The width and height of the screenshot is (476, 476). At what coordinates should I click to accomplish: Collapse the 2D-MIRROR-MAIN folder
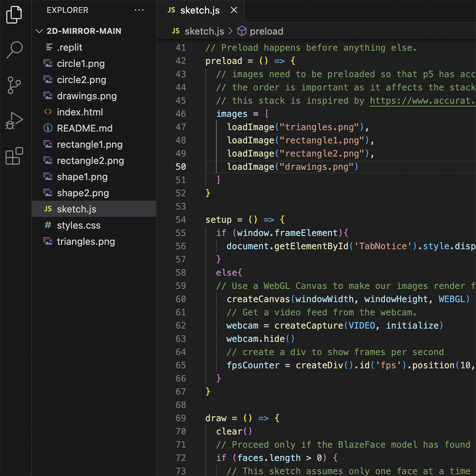pyautogui.click(x=39, y=31)
